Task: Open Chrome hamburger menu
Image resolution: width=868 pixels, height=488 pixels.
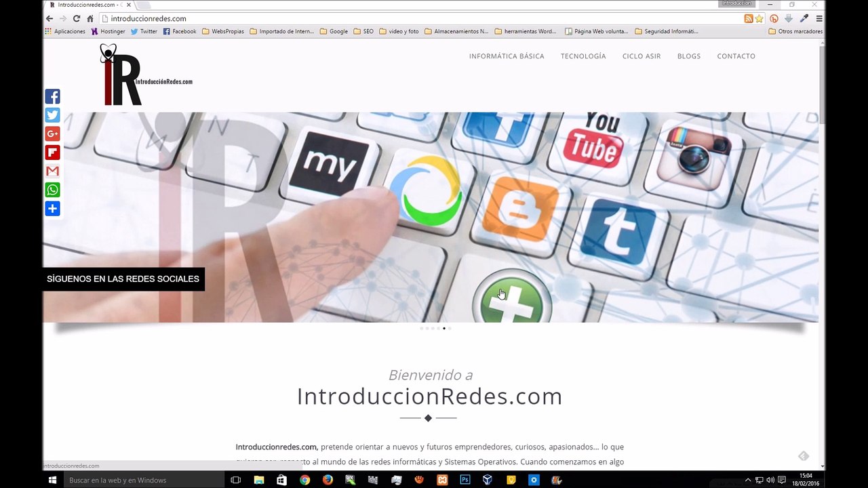Action: point(819,18)
